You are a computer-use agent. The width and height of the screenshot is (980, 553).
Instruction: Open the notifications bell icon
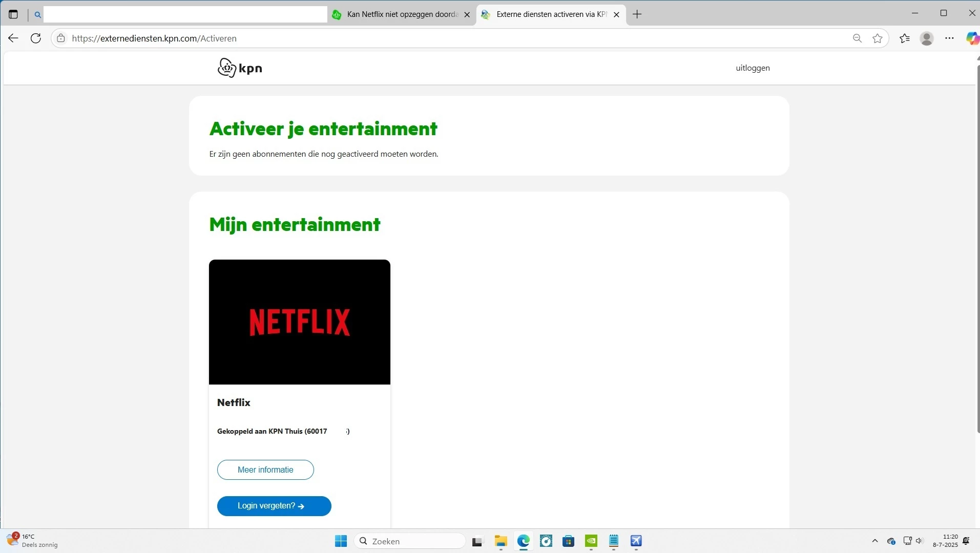(x=967, y=541)
